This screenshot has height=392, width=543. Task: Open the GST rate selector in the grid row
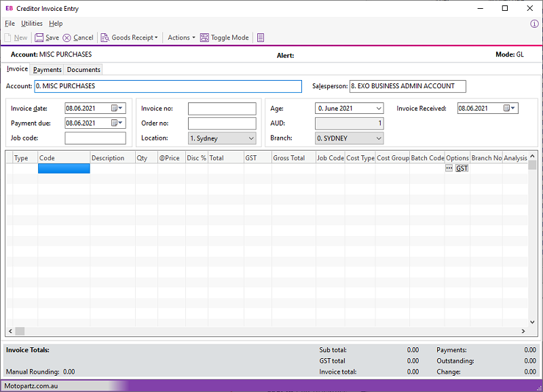point(462,168)
